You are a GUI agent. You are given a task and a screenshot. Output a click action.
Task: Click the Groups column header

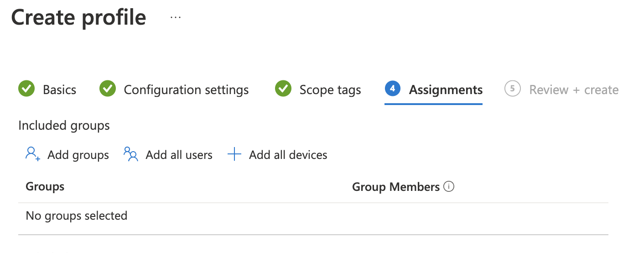45,186
